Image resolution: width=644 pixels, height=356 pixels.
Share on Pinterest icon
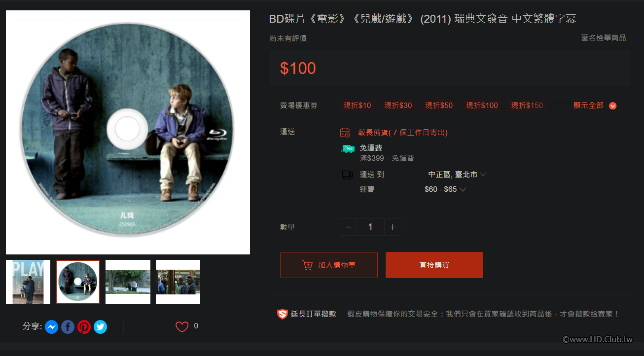84,327
